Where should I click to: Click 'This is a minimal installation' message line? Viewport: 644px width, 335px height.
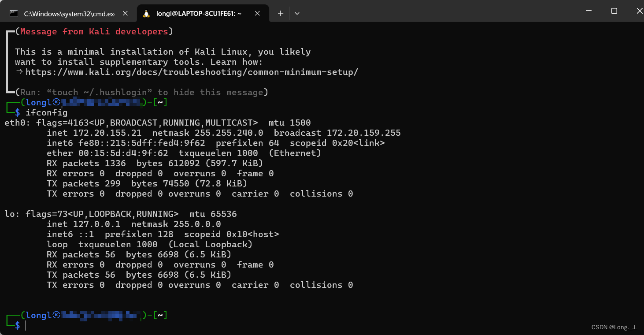point(163,52)
